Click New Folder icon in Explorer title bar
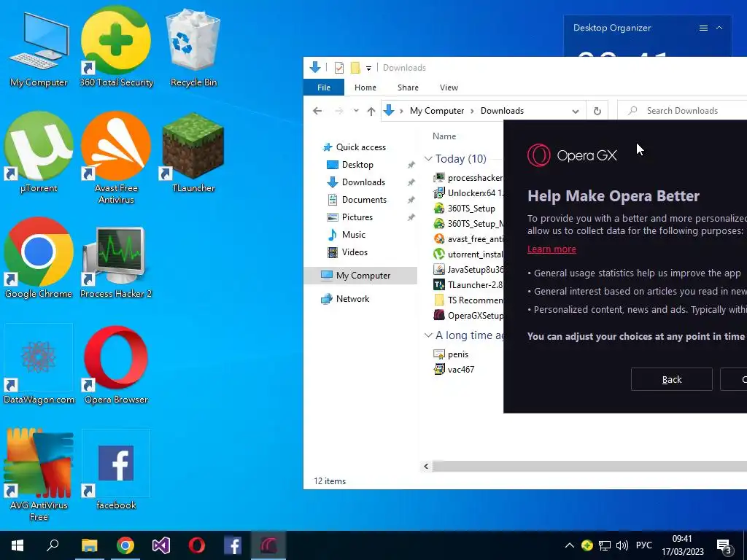747x560 pixels. click(355, 68)
